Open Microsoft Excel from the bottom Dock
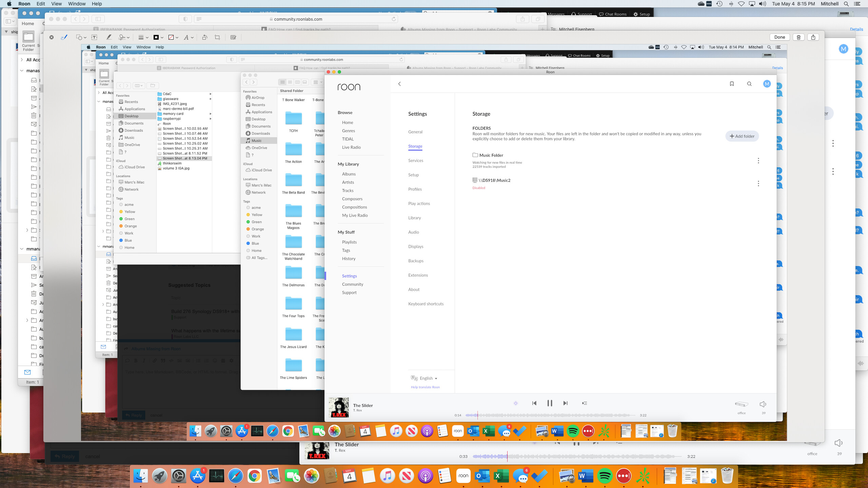 click(501, 476)
